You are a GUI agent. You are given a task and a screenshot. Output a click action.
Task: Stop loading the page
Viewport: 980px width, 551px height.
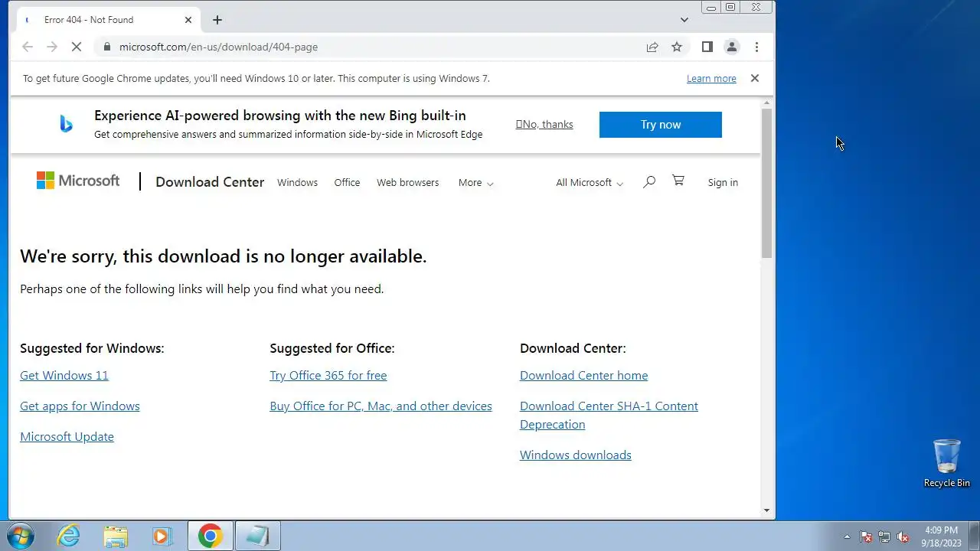(77, 47)
